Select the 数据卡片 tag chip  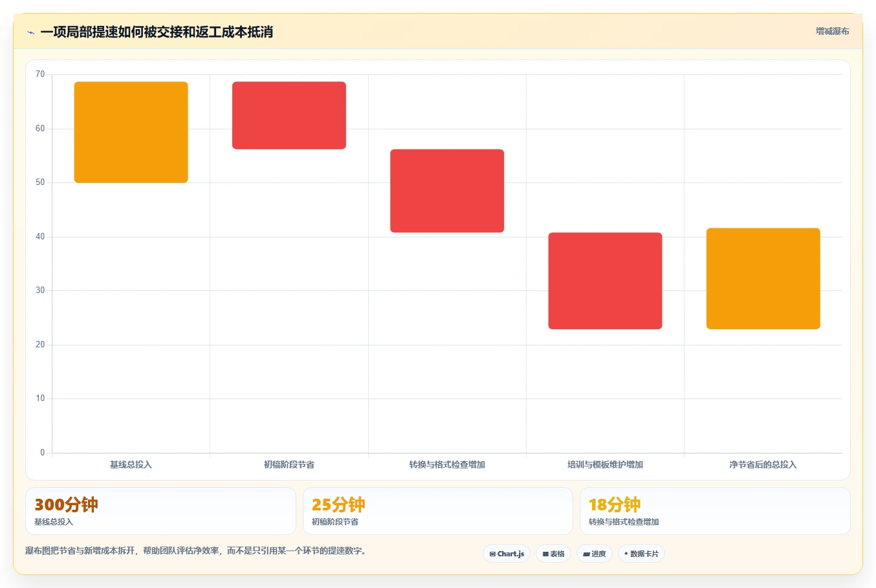(x=641, y=554)
